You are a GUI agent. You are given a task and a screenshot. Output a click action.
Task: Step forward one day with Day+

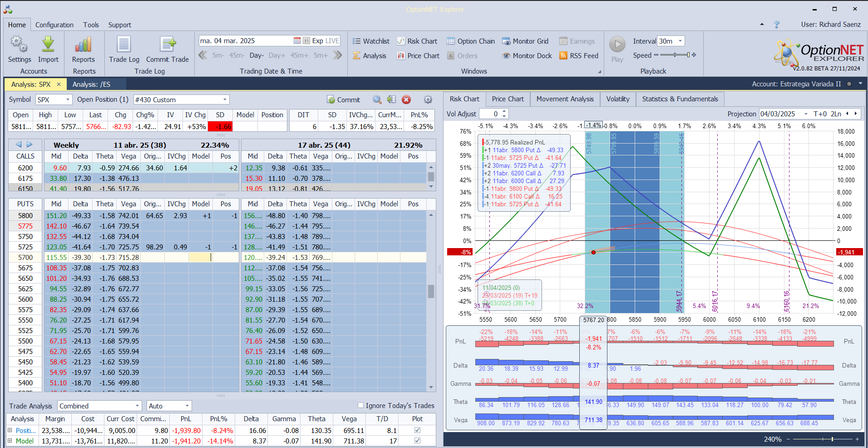tap(277, 55)
